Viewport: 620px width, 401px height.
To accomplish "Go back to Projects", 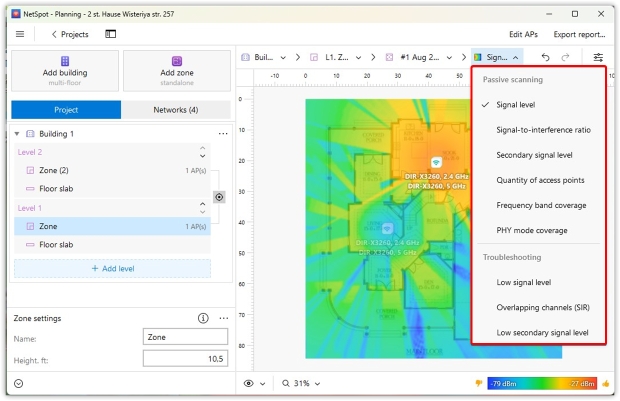I will coord(70,34).
